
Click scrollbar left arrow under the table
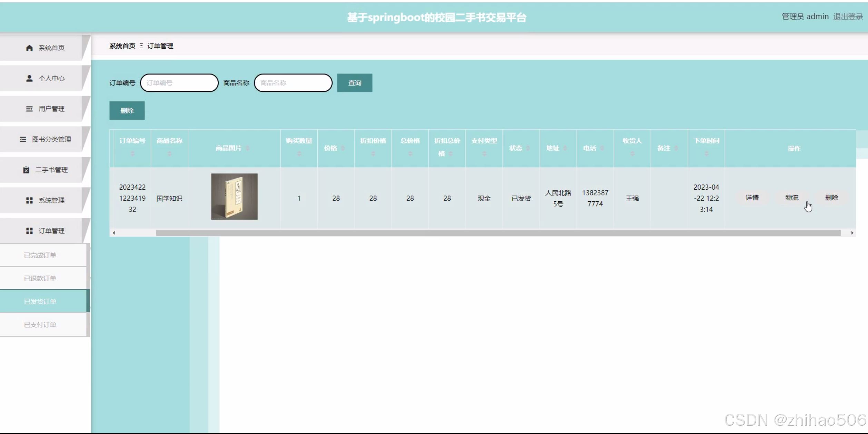pos(114,233)
